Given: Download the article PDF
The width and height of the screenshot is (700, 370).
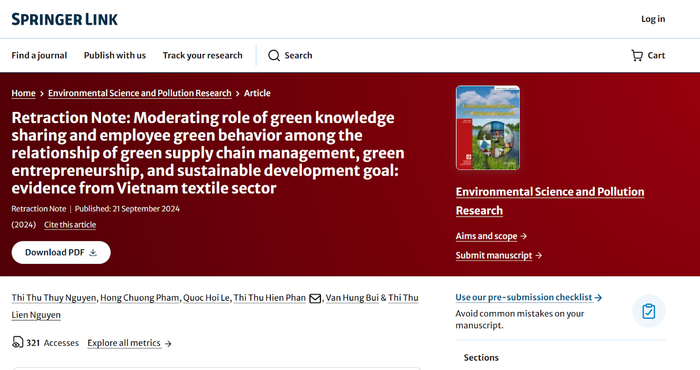Looking at the screenshot, I should tap(61, 253).
